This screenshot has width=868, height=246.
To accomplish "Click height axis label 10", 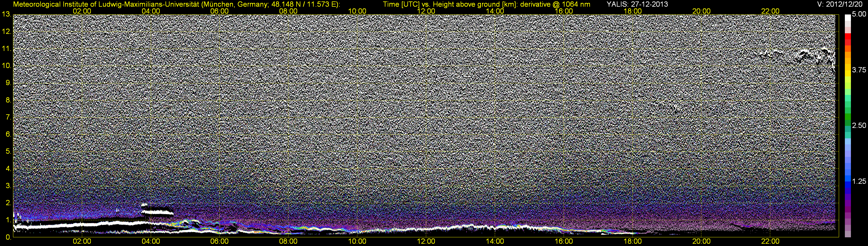I will click(6, 66).
